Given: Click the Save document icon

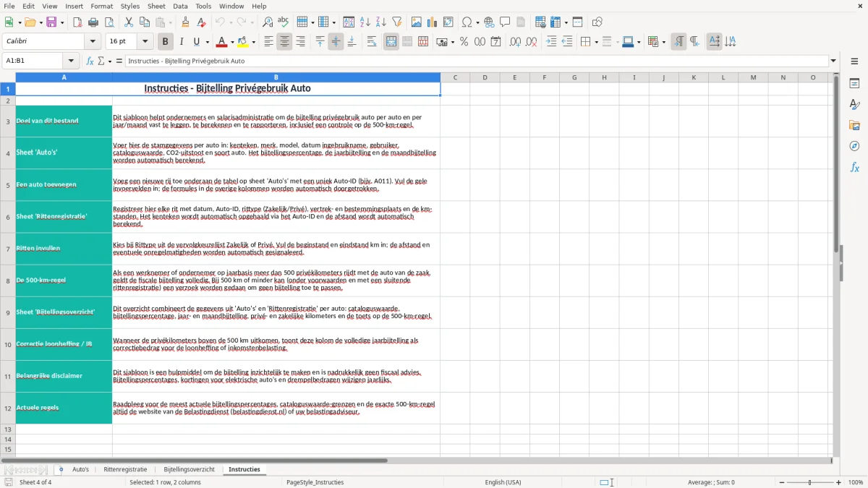Looking at the screenshot, I should pos(51,22).
